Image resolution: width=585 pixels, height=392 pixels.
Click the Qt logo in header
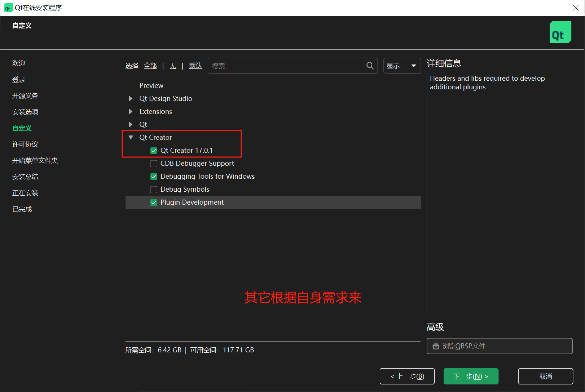(x=560, y=32)
